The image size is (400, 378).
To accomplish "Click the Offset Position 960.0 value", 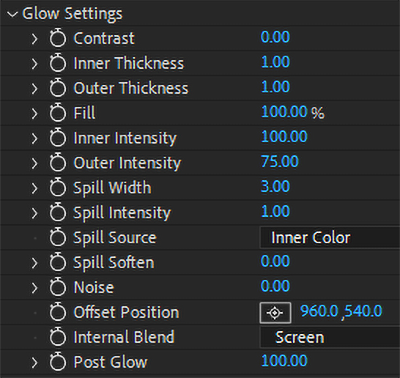I will click(319, 311).
